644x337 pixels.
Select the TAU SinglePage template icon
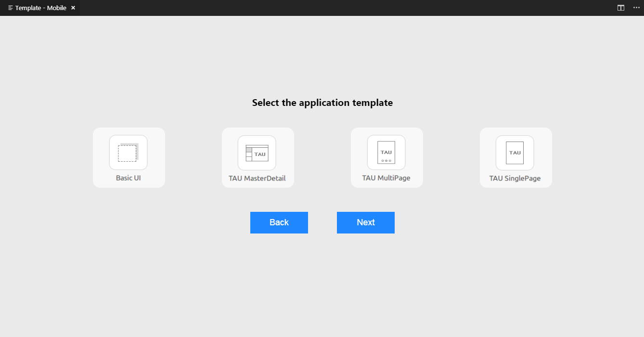coord(515,152)
